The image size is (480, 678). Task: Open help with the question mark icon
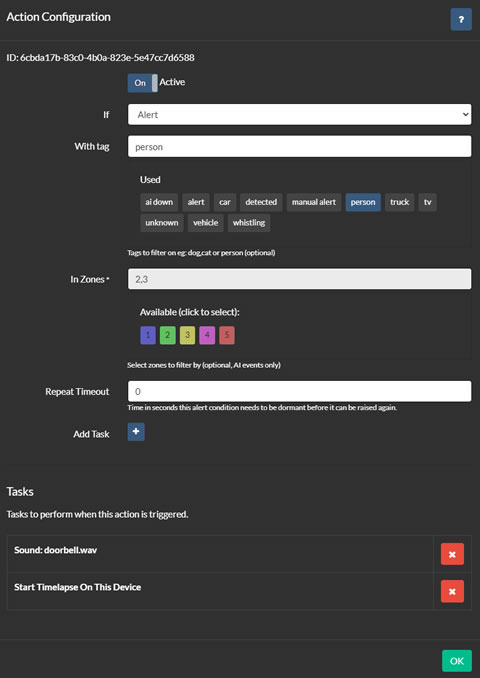point(461,19)
